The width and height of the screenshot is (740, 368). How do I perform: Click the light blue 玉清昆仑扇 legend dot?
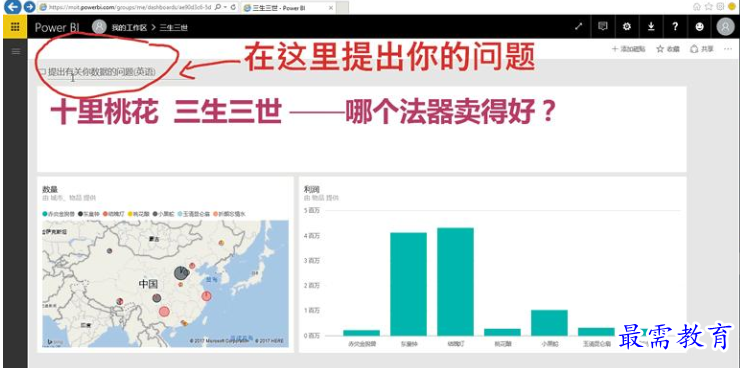pos(180,214)
